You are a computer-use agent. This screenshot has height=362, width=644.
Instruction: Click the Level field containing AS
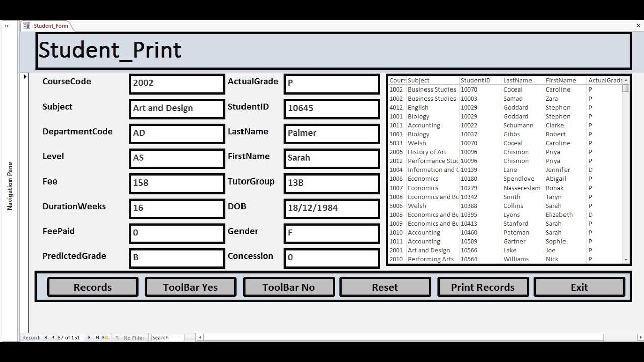(x=177, y=158)
